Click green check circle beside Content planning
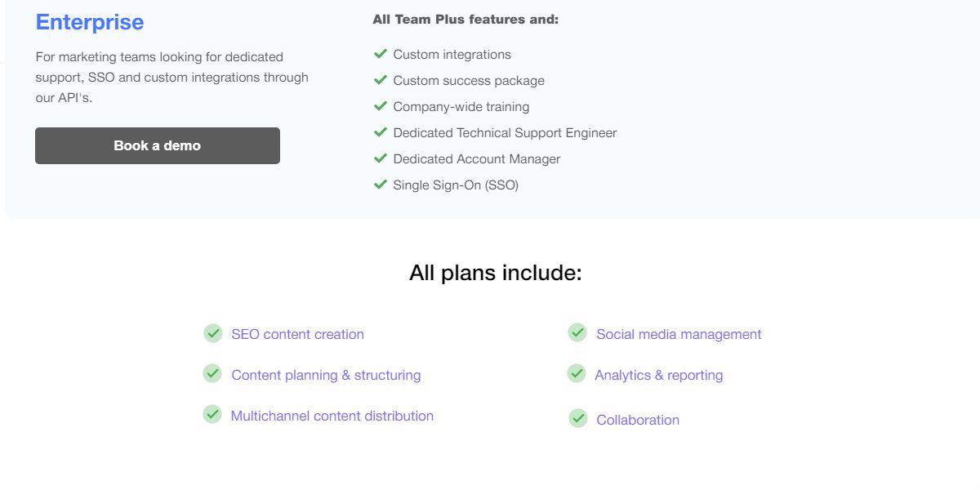980x490 pixels. tap(212, 374)
